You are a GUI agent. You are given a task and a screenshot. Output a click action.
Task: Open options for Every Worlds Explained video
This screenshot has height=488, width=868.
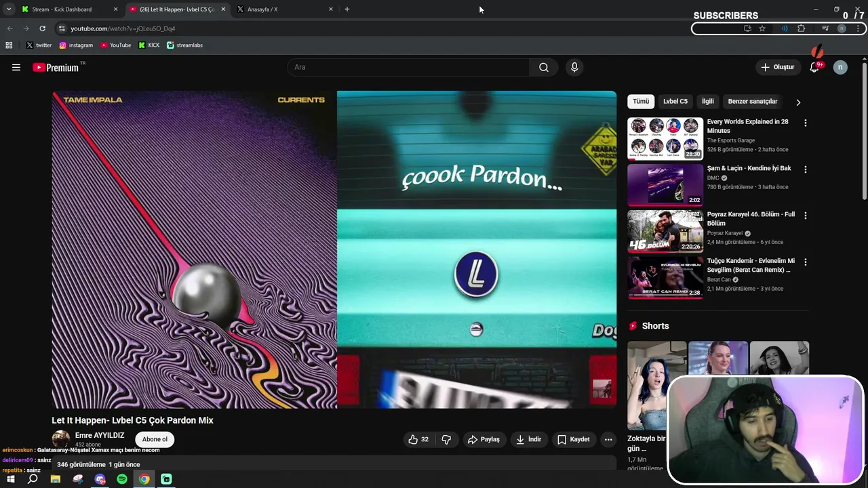pyautogui.click(x=805, y=123)
